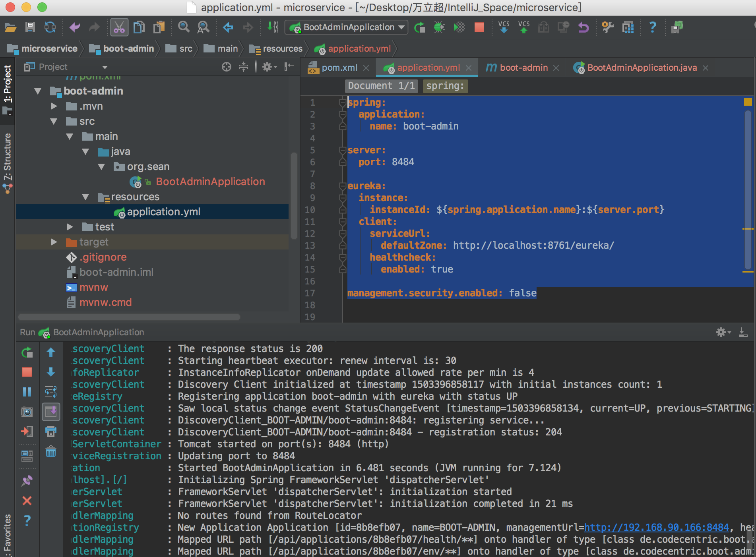Start debugging with the bug icon
This screenshot has height=557, width=756.
(x=439, y=27)
